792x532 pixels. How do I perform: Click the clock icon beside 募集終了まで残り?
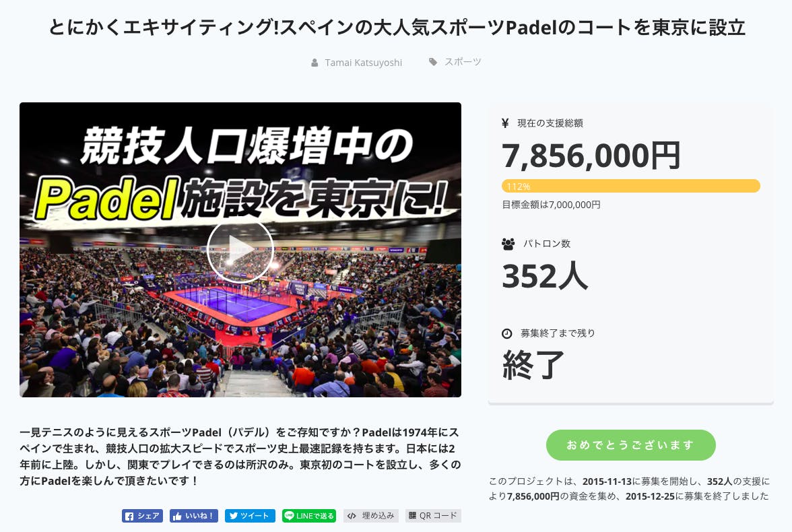(x=507, y=333)
